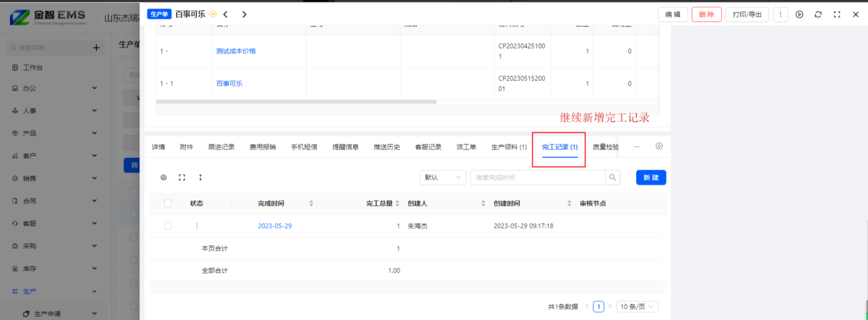The width and height of the screenshot is (868, 320).
Task: Click the 人事 sidebar icon
Action: tap(15, 111)
